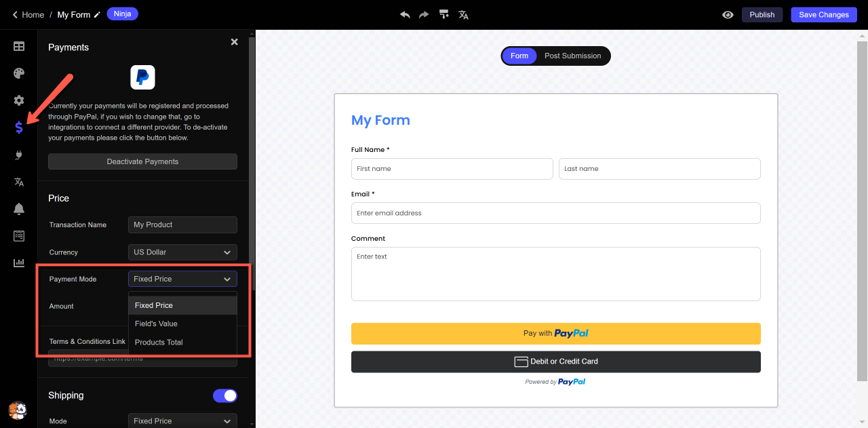Click the Publish button

tap(762, 15)
